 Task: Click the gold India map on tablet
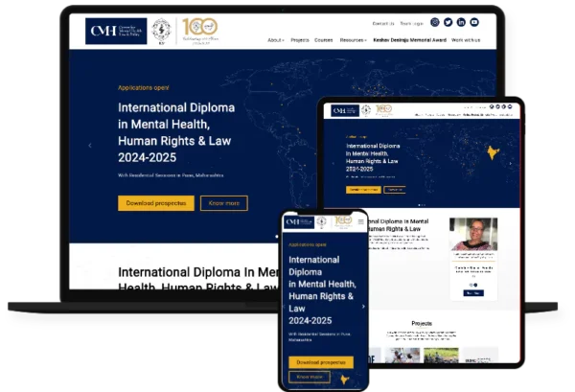point(493,152)
